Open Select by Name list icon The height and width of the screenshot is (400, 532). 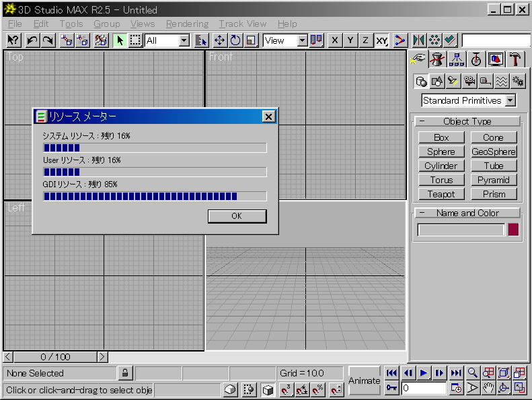pyautogui.click(x=201, y=40)
